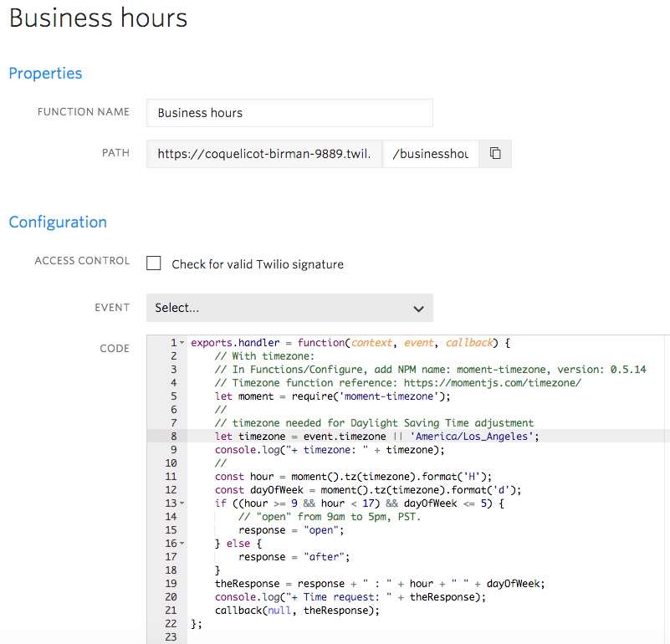Open the Event Select dropdown
The image size is (670, 644).
click(x=289, y=308)
